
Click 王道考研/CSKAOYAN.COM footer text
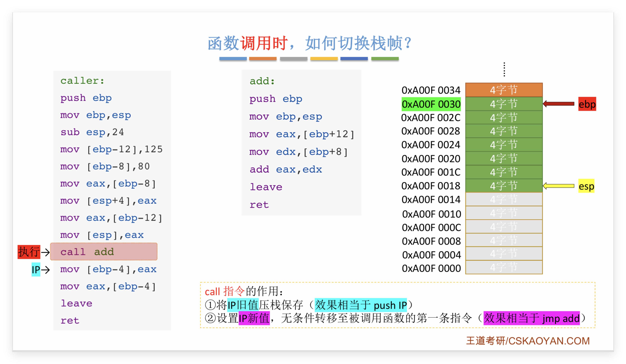pyautogui.click(x=528, y=341)
